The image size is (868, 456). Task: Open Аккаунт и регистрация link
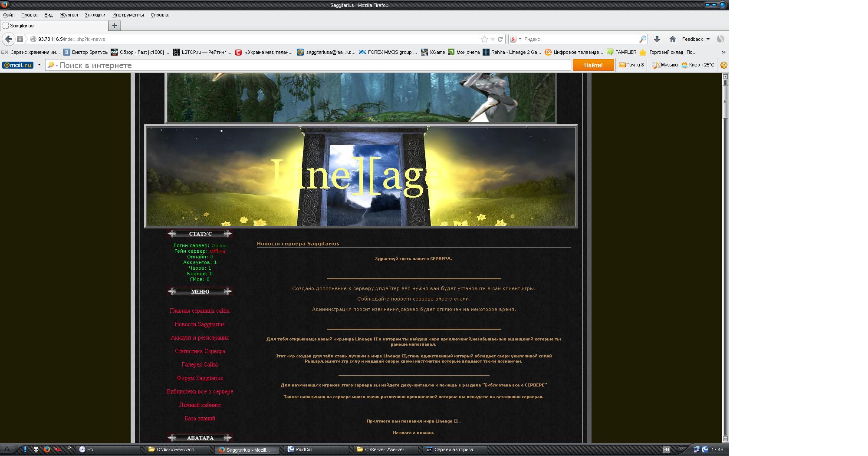pyautogui.click(x=200, y=338)
